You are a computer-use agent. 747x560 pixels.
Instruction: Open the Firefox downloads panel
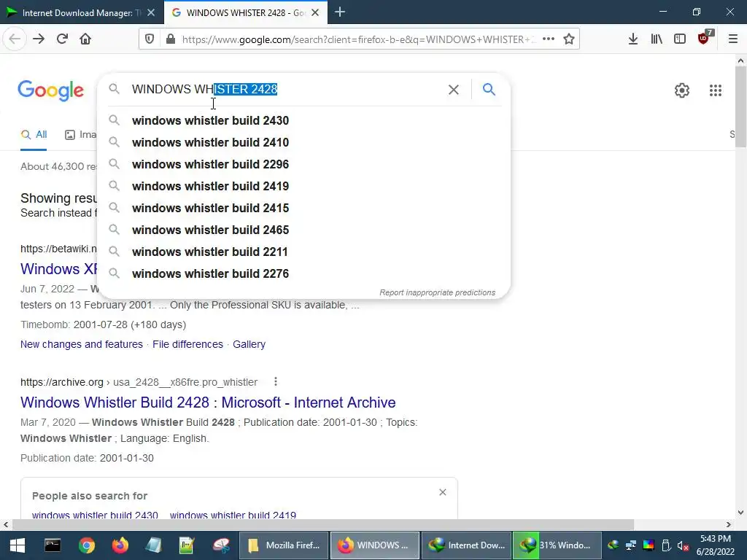coord(632,39)
